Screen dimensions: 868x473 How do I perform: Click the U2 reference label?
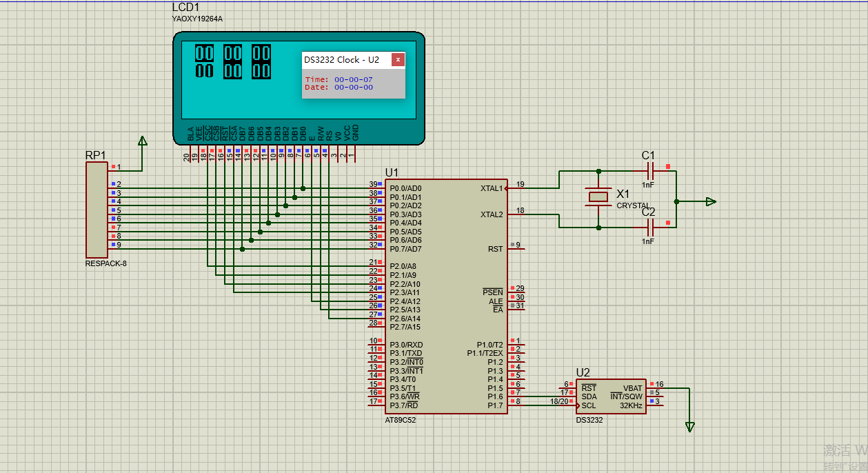click(583, 372)
